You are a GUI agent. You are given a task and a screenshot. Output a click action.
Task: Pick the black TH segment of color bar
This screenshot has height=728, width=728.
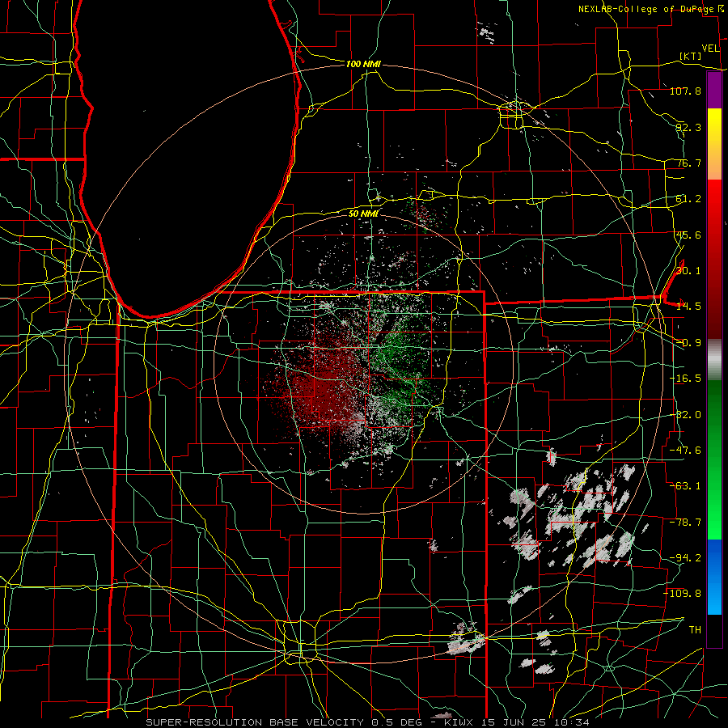(714, 630)
